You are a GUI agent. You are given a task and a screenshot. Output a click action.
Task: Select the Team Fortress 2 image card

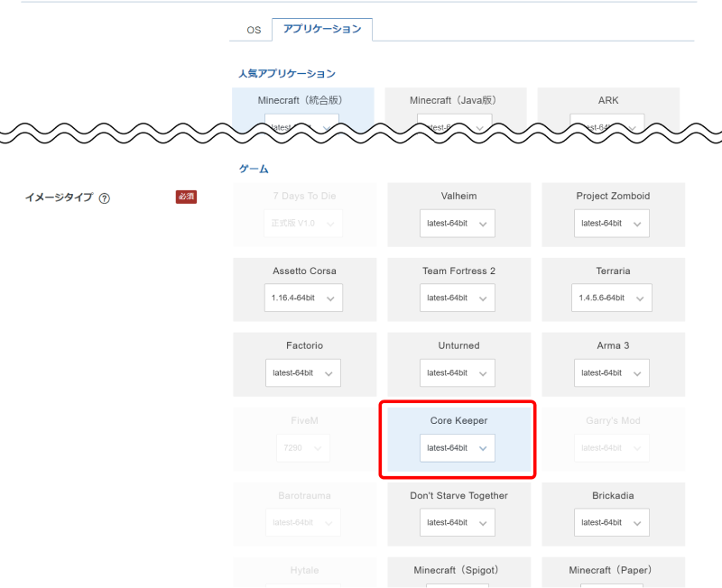click(x=458, y=271)
